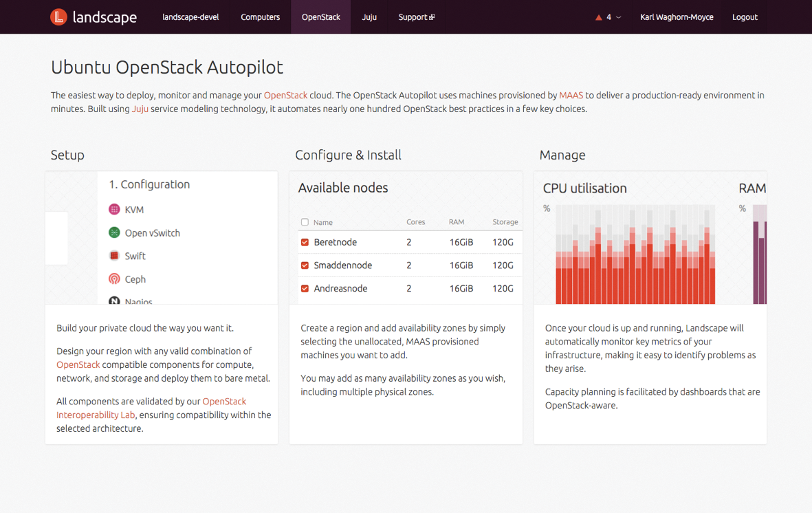Switch to the Computers tab
The height and width of the screenshot is (513, 812).
coord(260,17)
